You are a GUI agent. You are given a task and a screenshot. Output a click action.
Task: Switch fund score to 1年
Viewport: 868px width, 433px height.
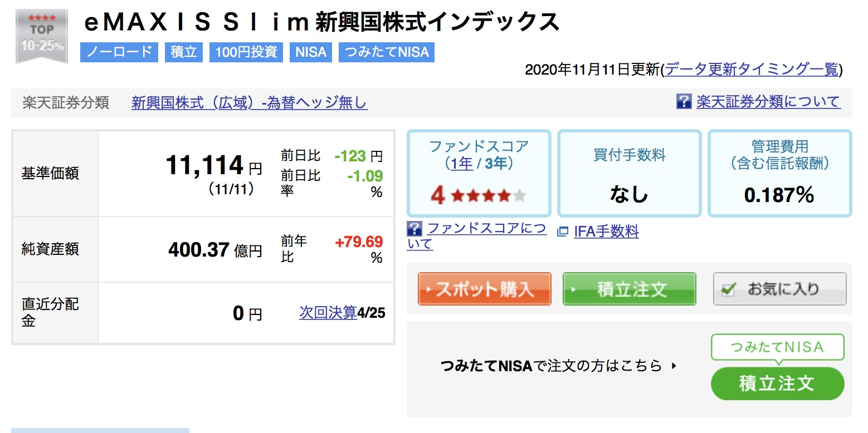pos(462,164)
